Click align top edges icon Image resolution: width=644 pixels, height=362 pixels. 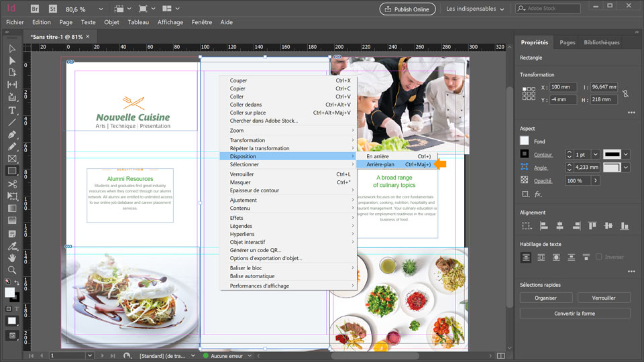coord(592,226)
